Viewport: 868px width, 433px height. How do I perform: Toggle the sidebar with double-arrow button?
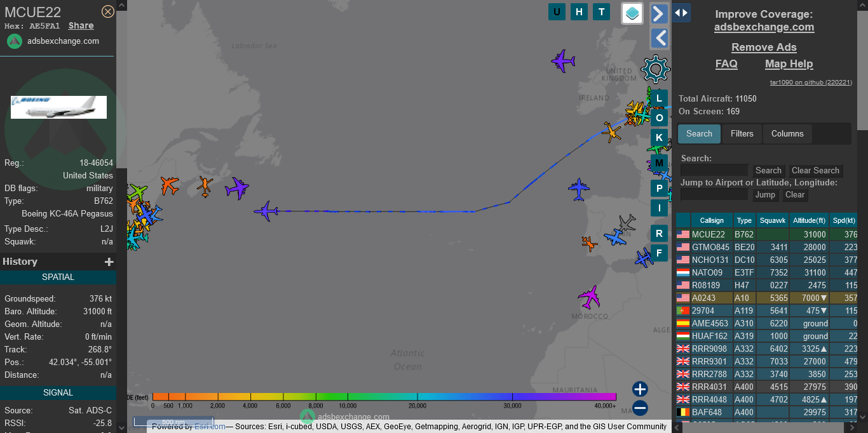click(x=681, y=13)
